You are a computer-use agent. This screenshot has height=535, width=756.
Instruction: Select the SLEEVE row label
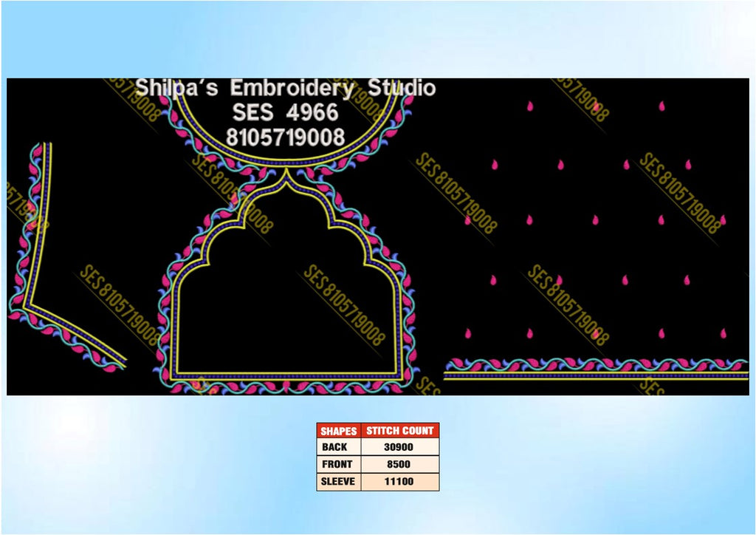338,482
